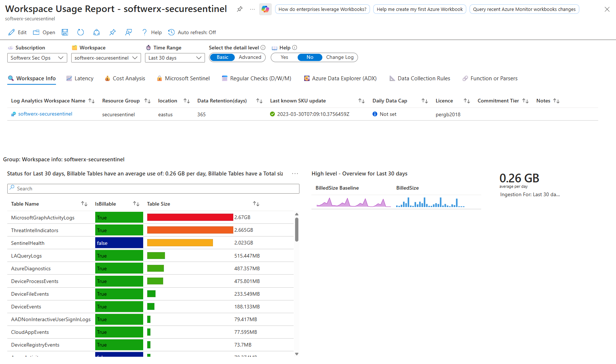
Task: Pin the workbook using the title pin icon
Action: click(x=239, y=9)
